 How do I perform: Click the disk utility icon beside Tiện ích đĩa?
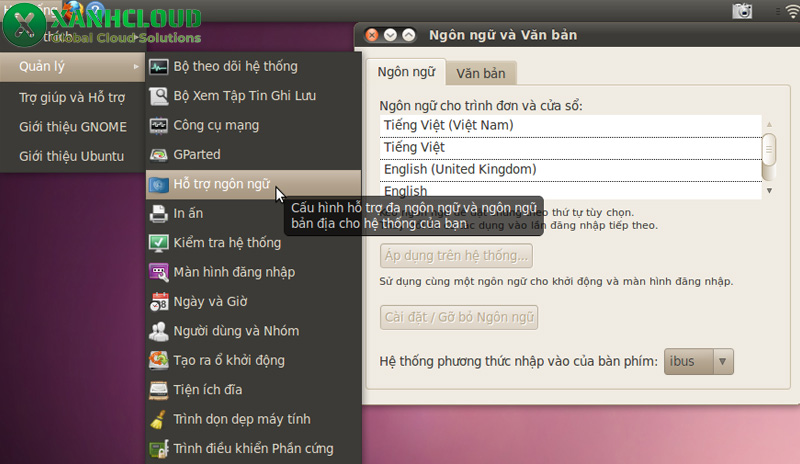click(x=158, y=390)
